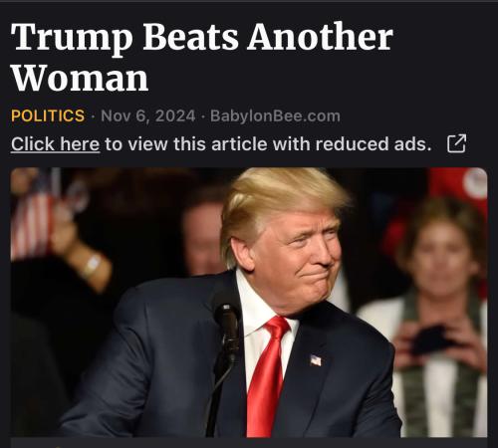Screen dimensions: 498x448
Task: Click the red tie in the photo
Action: coord(268,376)
